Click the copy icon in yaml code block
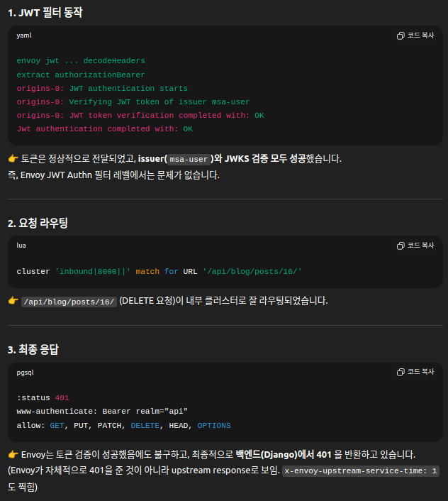The height and width of the screenshot is (501, 448). point(401,35)
